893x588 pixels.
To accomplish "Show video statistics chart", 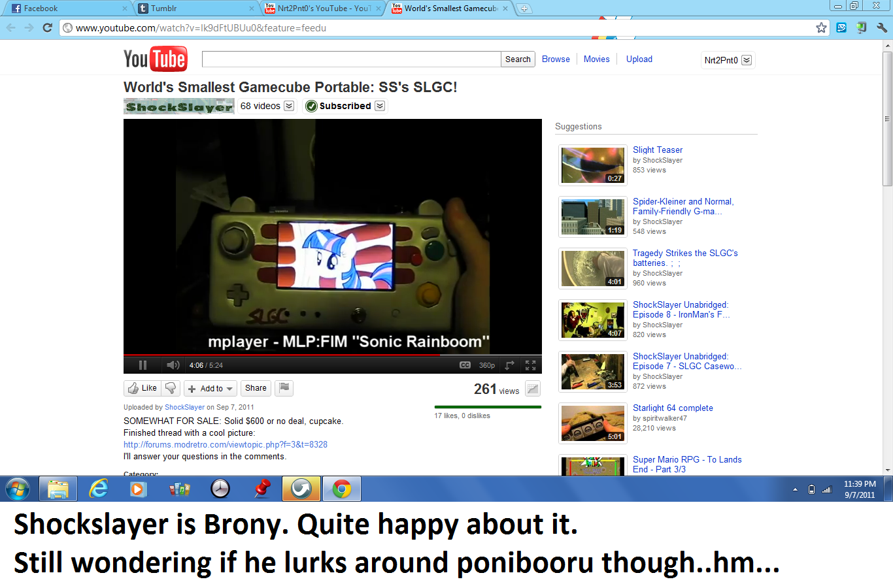I will coord(533,389).
